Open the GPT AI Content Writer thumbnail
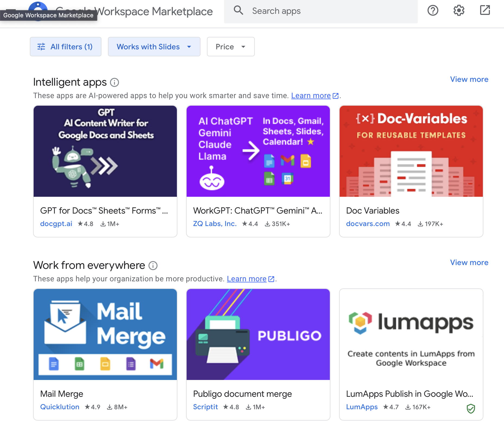The width and height of the screenshot is (504, 432). 105,151
